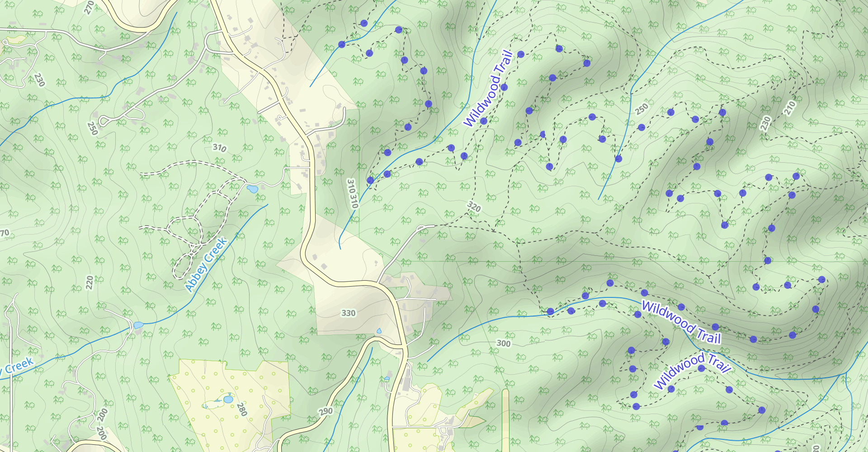Click the 220 contour elevation label
This screenshot has width=868, height=452.
point(90,282)
